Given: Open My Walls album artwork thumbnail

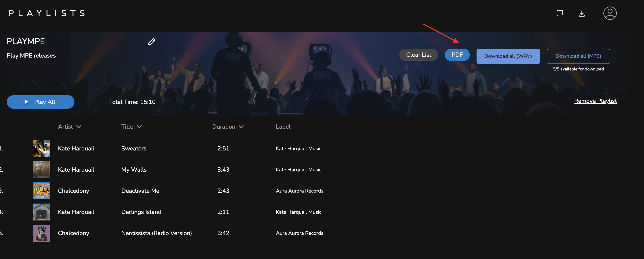Looking at the screenshot, I should coord(42,170).
